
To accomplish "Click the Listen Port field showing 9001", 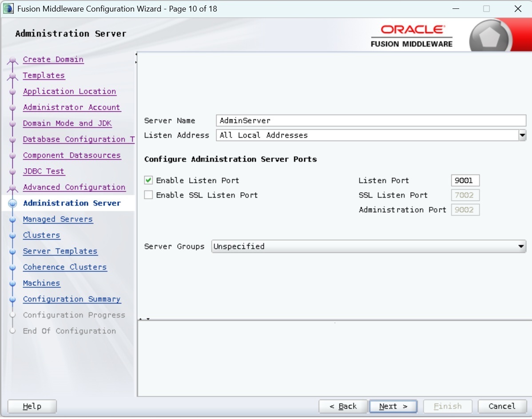I will pyautogui.click(x=465, y=180).
